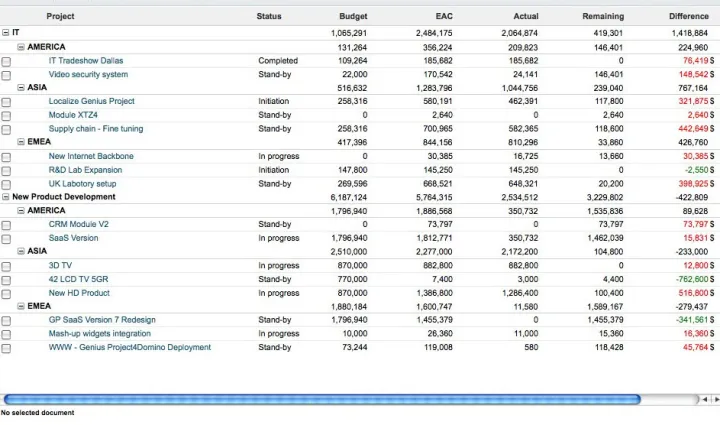Collapse the AMERICA group under IT
This screenshot has width=720, height=425.
coord(21,47)
